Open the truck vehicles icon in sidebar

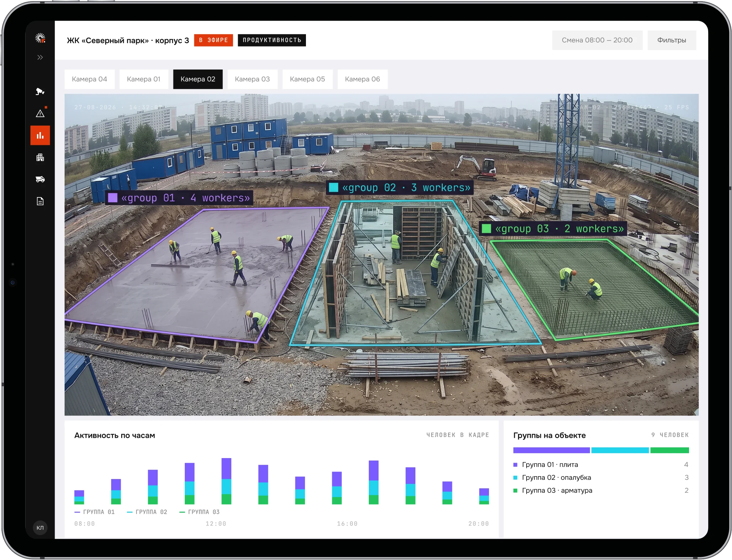(40, 179)
